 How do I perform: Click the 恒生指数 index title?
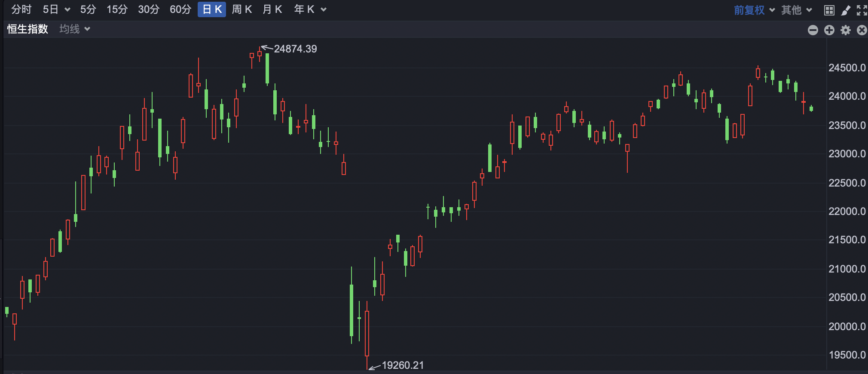[x=28, y=29]
